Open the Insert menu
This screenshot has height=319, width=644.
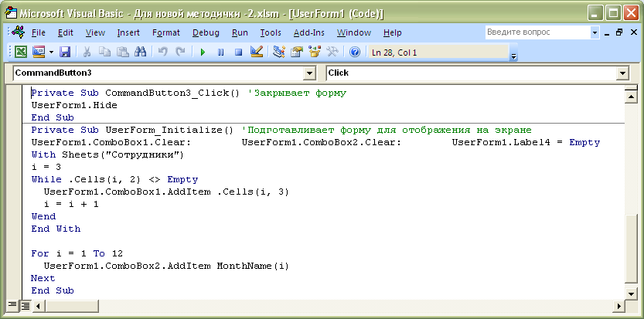pos(128,32)
